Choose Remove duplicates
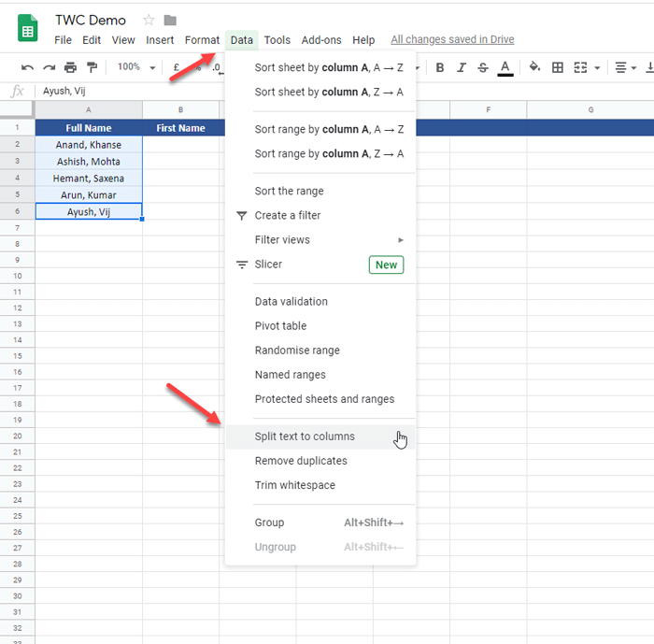This screenshot has height=644, width=654. click(320, 461)
